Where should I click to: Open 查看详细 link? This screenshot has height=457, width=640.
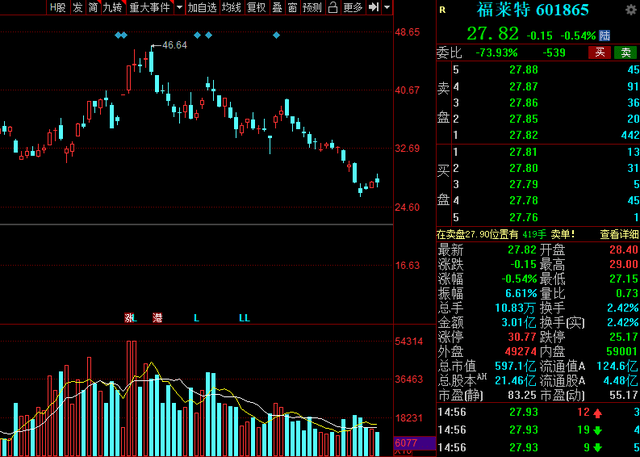pyautogui.click(x=619, y=234)
